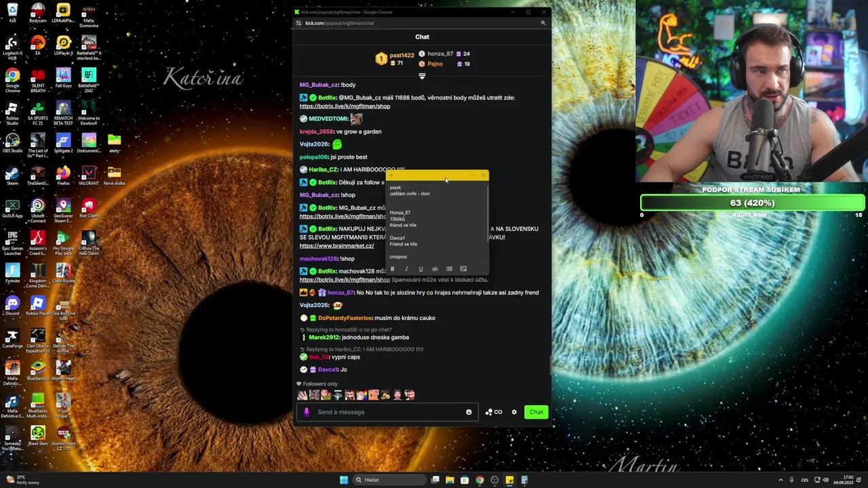
Task: Open the EA app desktop icon
Action: click(x=38, y=46)
